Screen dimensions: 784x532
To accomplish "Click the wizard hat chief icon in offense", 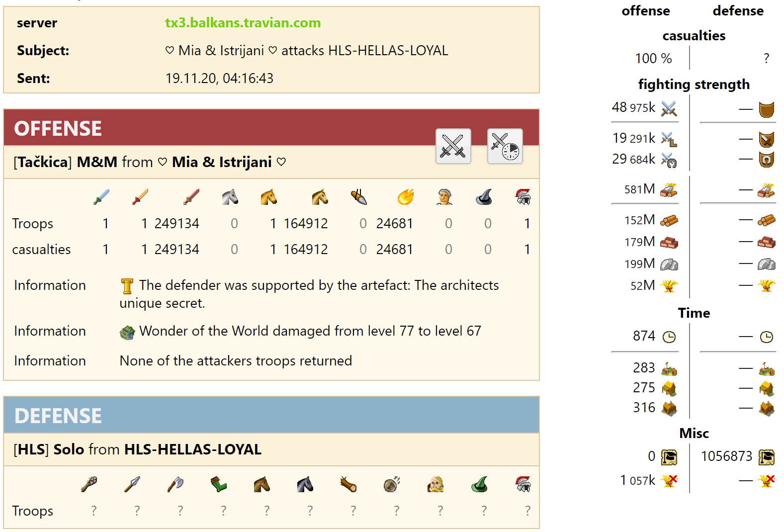I will tap(484, 197).
